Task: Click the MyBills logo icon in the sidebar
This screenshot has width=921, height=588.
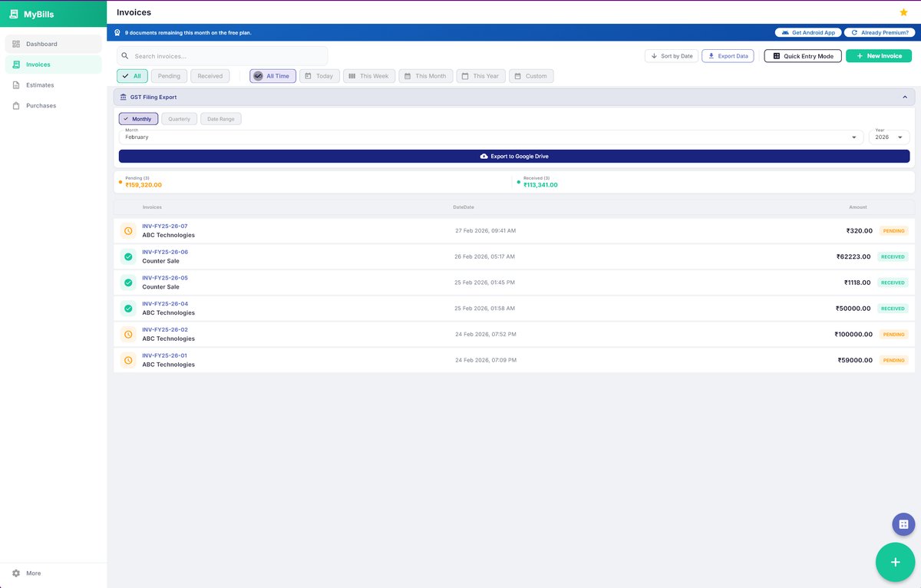Action: pos(15,13)
